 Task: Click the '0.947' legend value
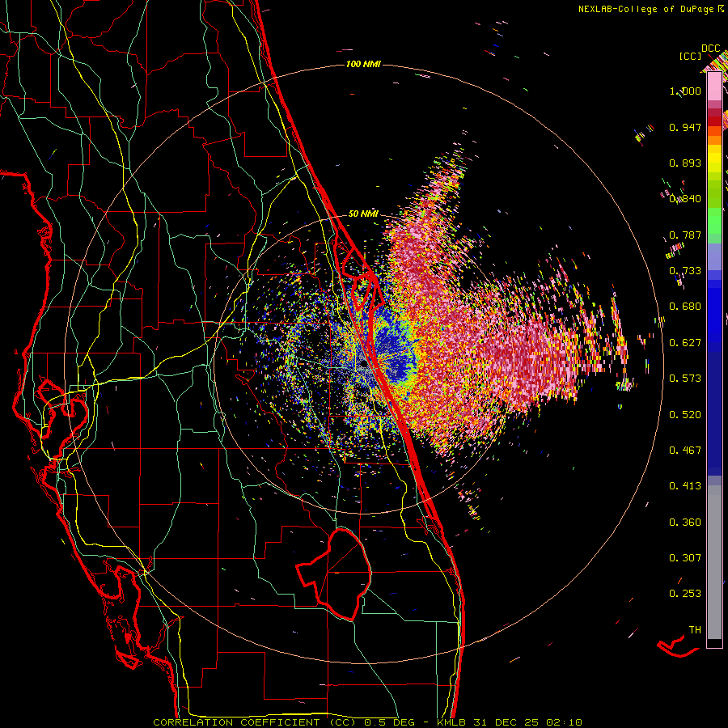(685, 127)
